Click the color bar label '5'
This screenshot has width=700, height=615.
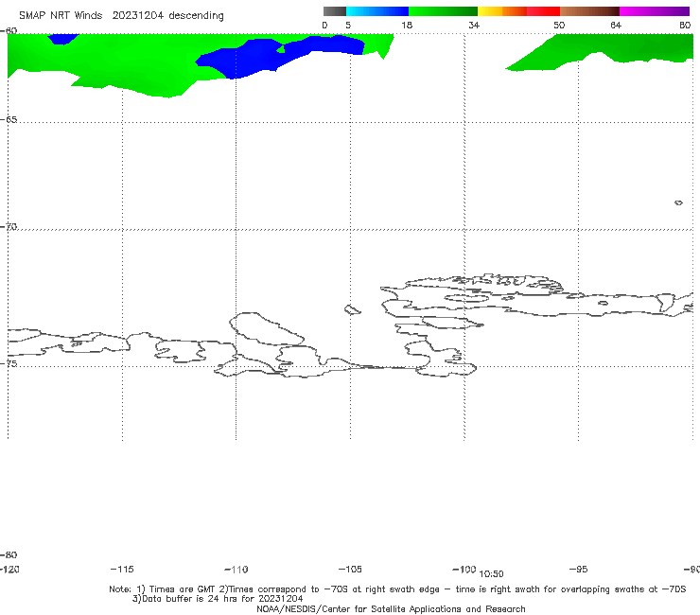[348, 25]
